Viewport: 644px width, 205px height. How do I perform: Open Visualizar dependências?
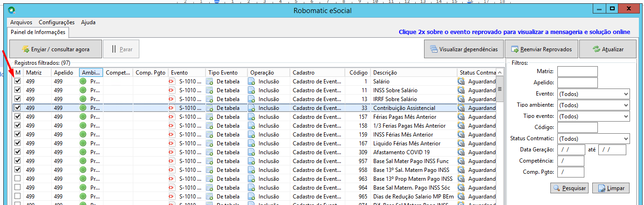click(464, 49)
